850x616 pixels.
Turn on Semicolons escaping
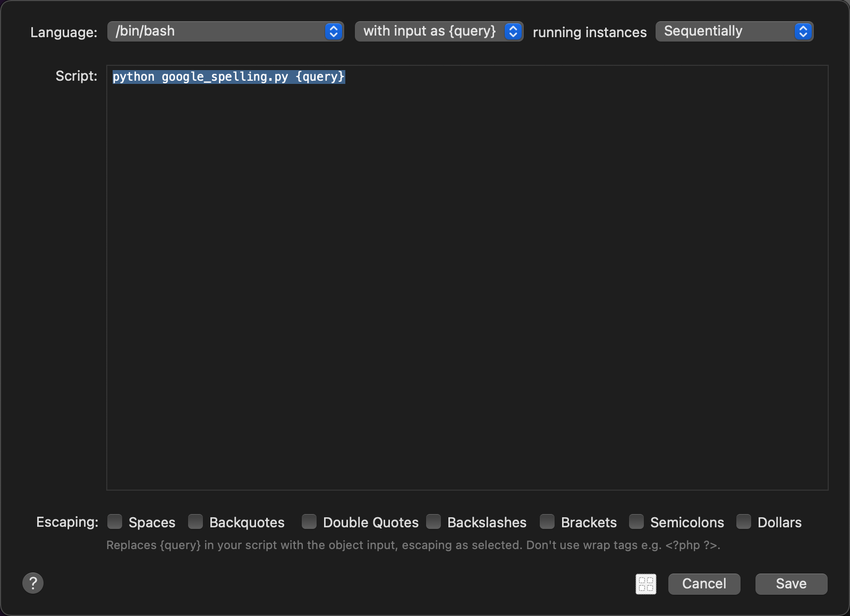click(x=636, y=522)
